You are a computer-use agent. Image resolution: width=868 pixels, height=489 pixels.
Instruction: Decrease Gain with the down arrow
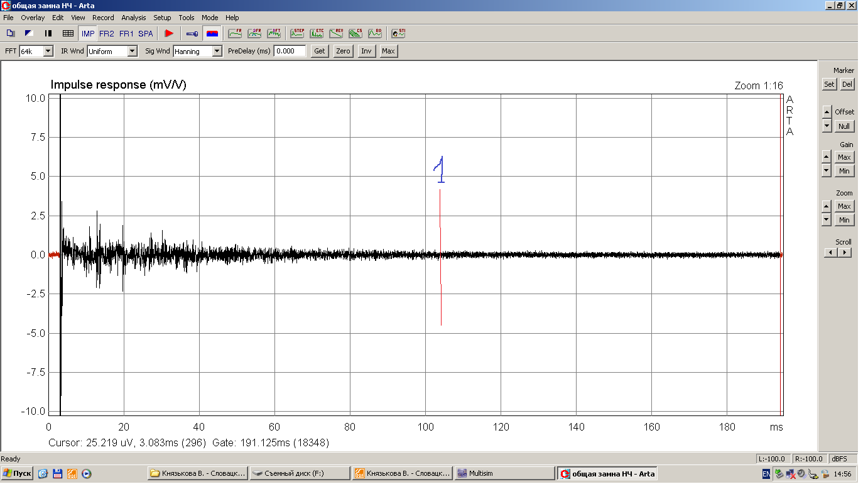pyautogui.click(x=827, y=171)
